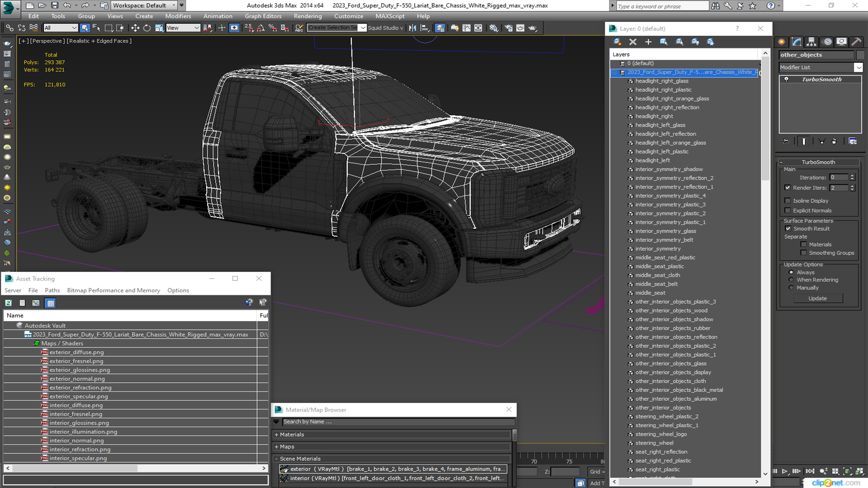Screen dimensions: 868x488
Task: Activate the Select Object tool
Action: (x=85, y=28)
